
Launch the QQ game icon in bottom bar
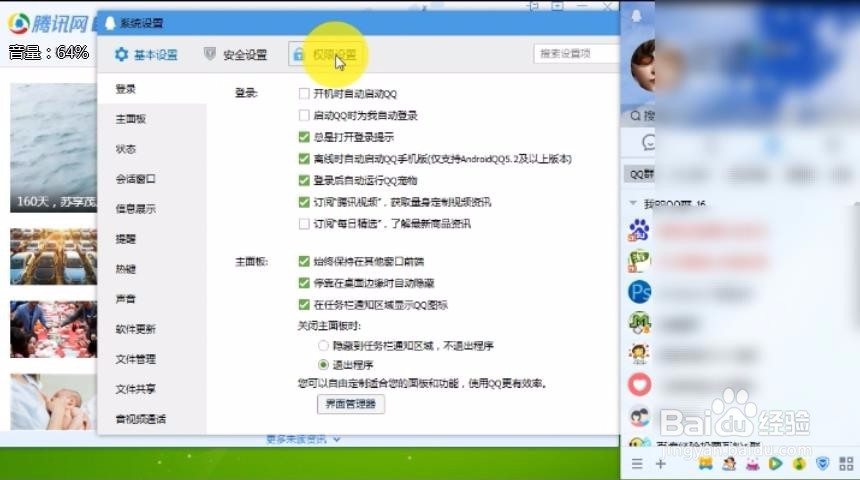[x=705, y=464]
